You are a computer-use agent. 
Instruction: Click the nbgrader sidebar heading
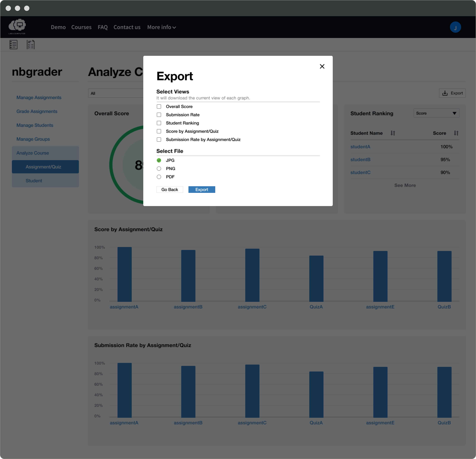point(37,72)
